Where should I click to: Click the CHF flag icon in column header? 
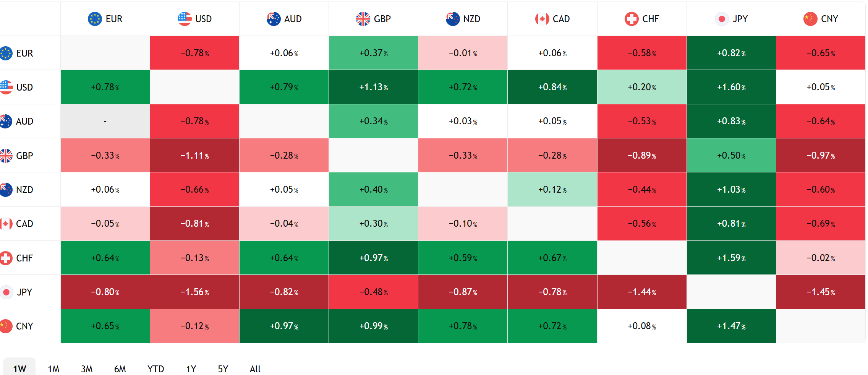coord(632,19)
